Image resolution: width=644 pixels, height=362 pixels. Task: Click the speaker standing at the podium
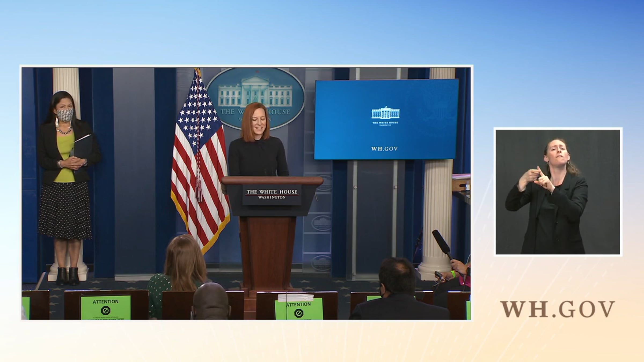pos(257,150)
